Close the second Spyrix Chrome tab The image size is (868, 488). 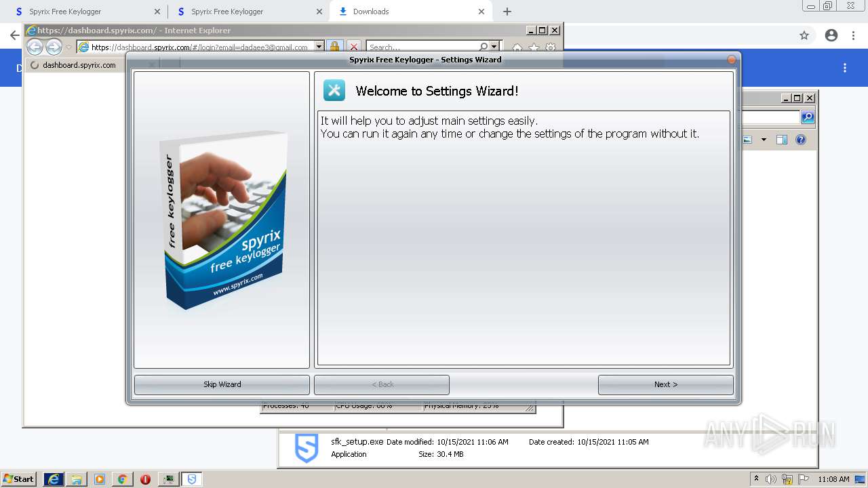pyautogui.click(x=319, y=12)
